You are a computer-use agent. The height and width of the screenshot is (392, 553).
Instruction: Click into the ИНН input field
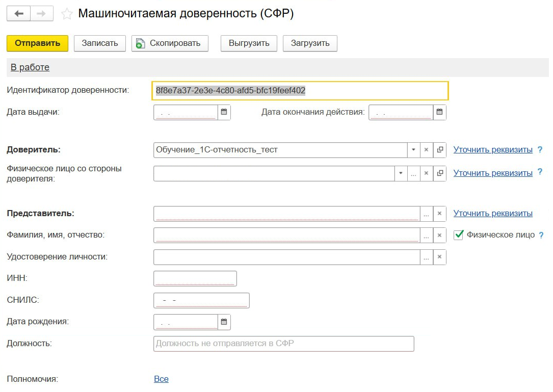[195, 278]
